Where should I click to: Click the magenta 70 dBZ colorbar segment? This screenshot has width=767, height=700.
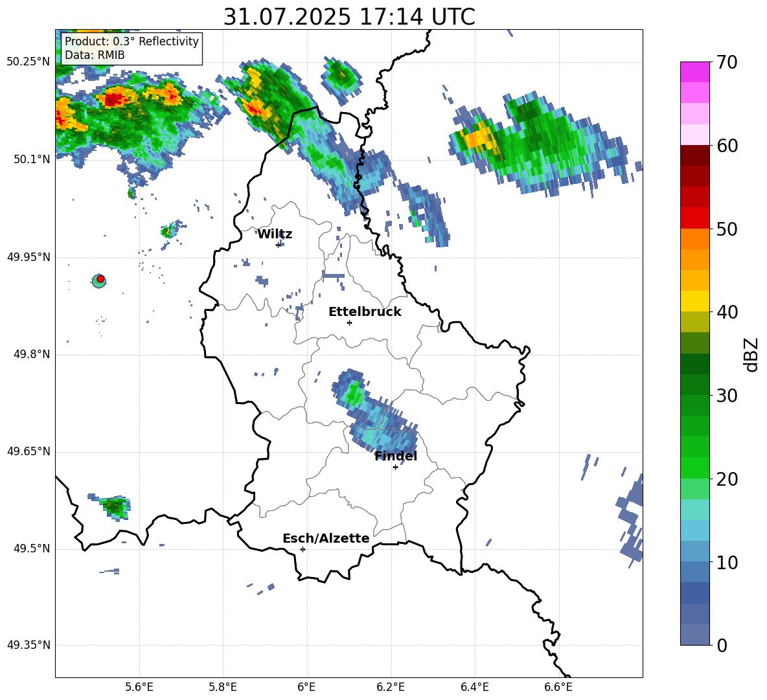tap(694, 72)
